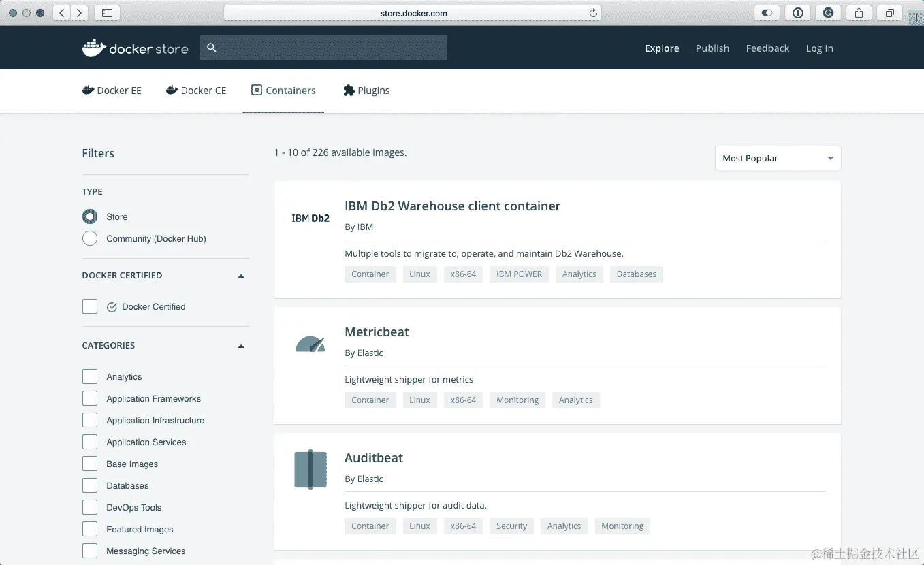
Task: Click the toggle-shaped extension icon in toolbar
Action: tap(767, 13)
